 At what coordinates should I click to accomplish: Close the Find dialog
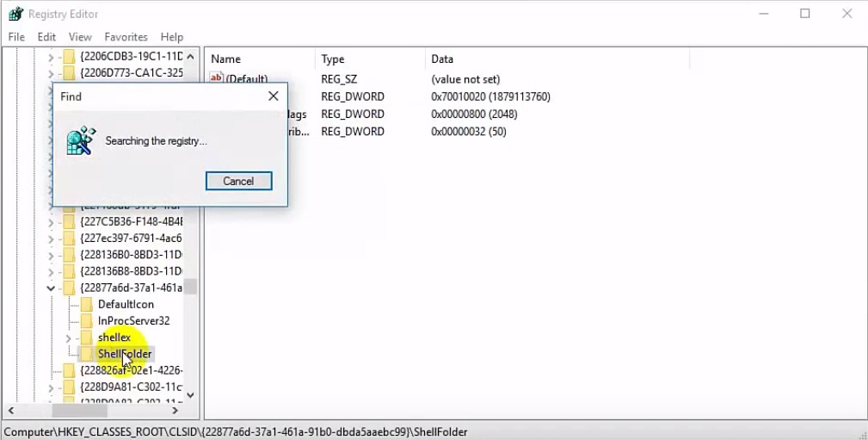pos(273,96)
